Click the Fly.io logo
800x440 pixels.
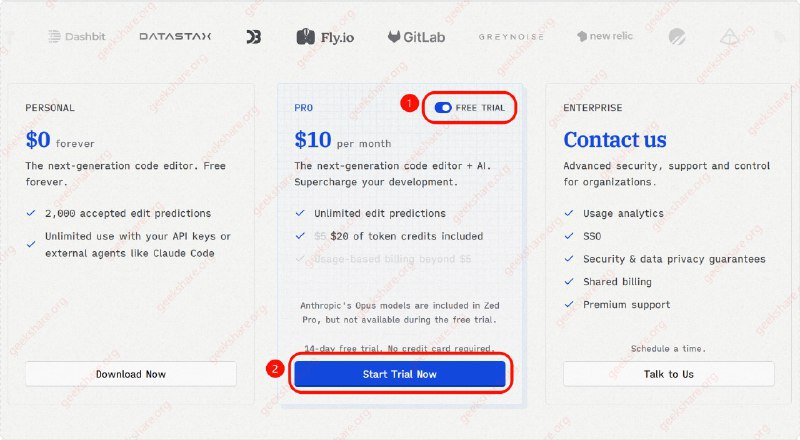pyautogui.click(x=327, y=37)
